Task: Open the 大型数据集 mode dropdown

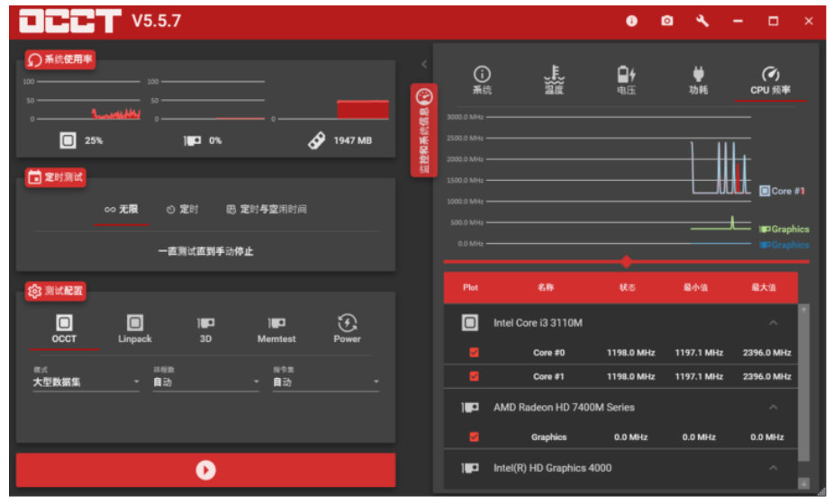Action: click(x=86, y=382)
